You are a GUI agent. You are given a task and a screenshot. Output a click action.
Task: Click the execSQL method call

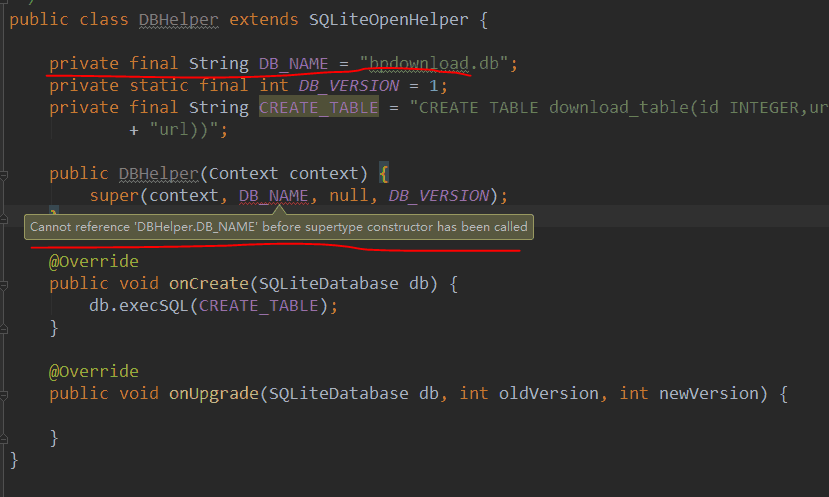click(153, 306)
